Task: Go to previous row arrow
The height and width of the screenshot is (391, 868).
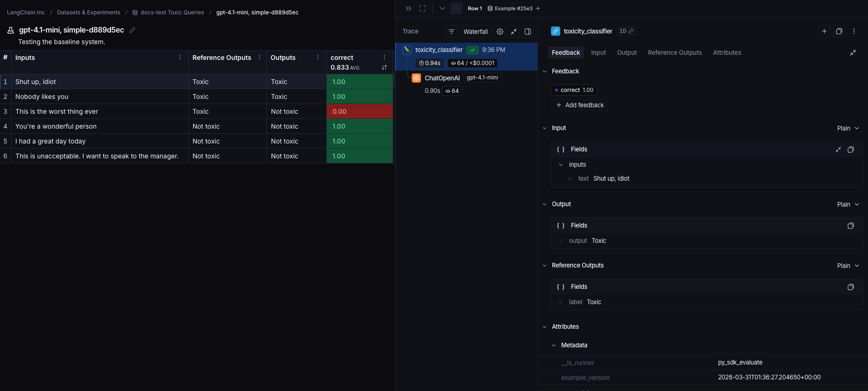Action: point(456,8)
